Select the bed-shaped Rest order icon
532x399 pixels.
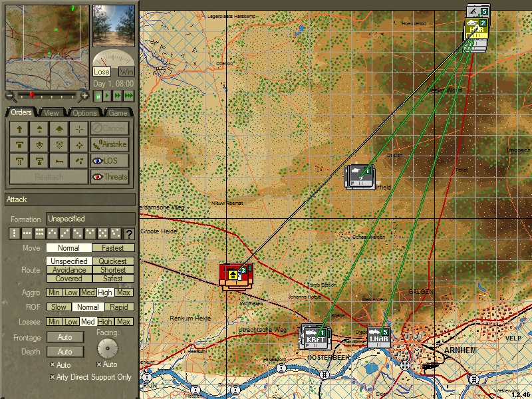[59, 161]
